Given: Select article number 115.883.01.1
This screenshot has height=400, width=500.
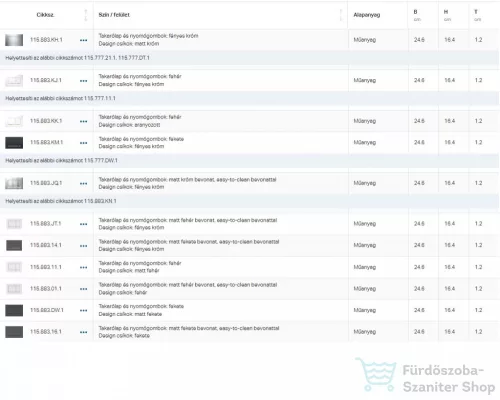Looking at the screenshot, I should (x=46, y=289).
